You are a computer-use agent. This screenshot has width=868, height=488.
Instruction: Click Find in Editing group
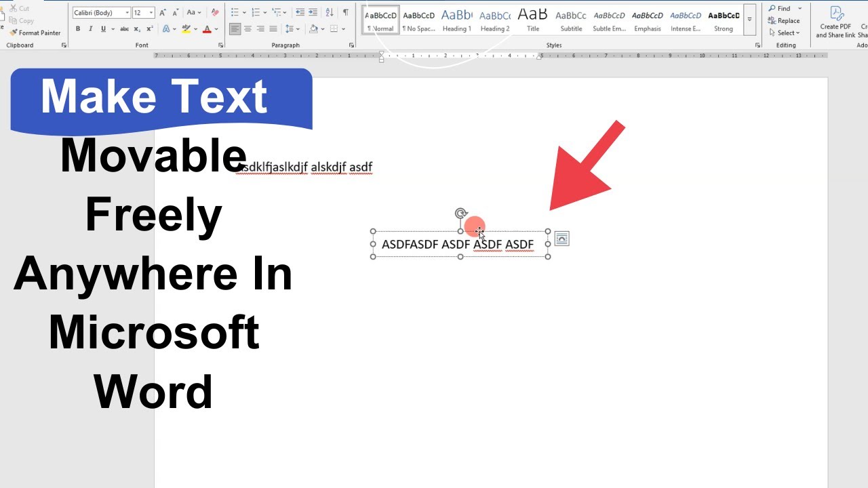[780, 8]
